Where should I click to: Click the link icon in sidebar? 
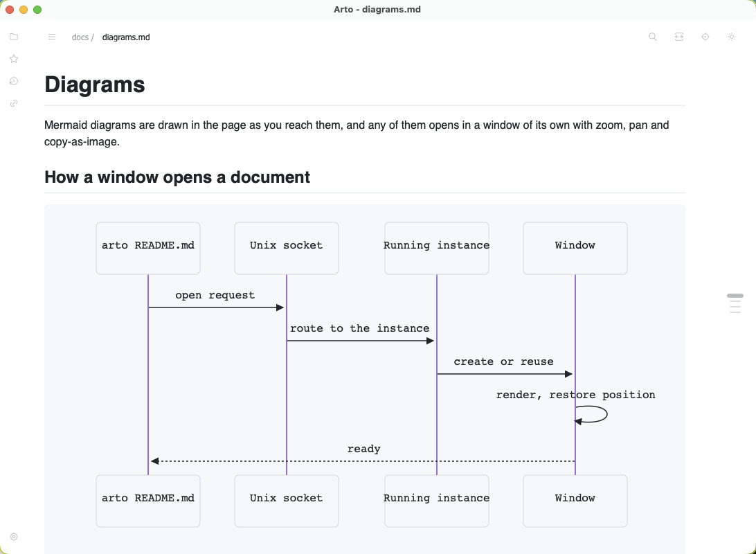point(14,103)
